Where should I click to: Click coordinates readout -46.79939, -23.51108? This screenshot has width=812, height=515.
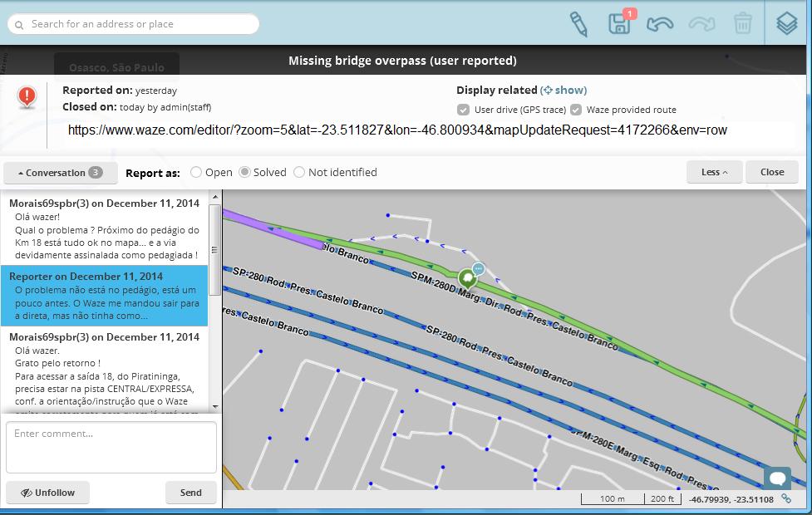731,499
